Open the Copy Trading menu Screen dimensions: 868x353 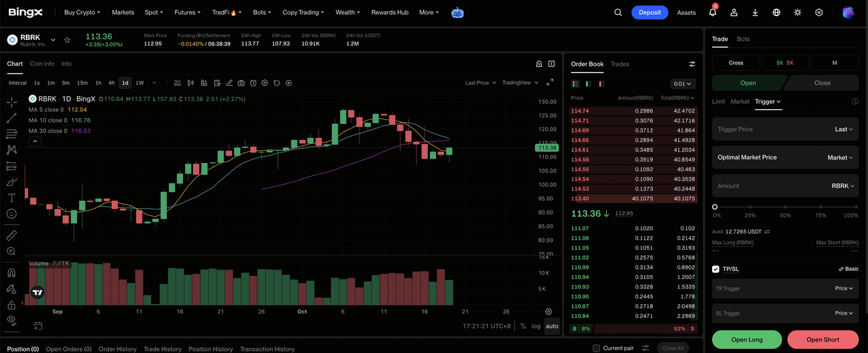click(303, 12)
